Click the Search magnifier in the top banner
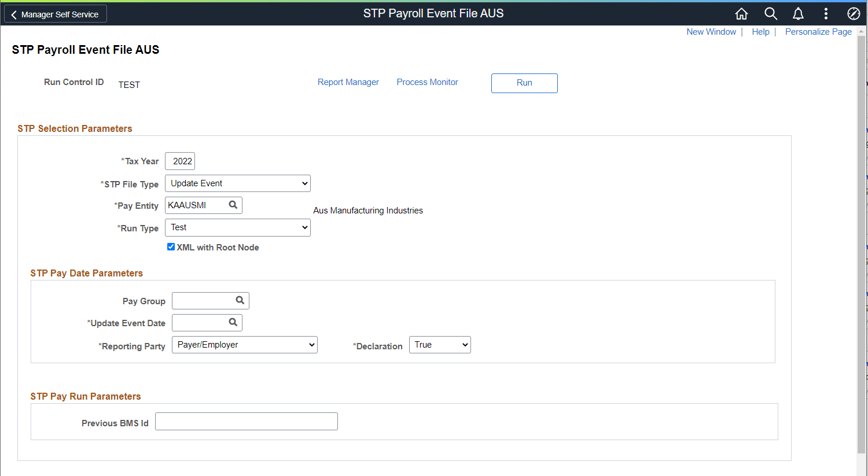 point(771,13)
